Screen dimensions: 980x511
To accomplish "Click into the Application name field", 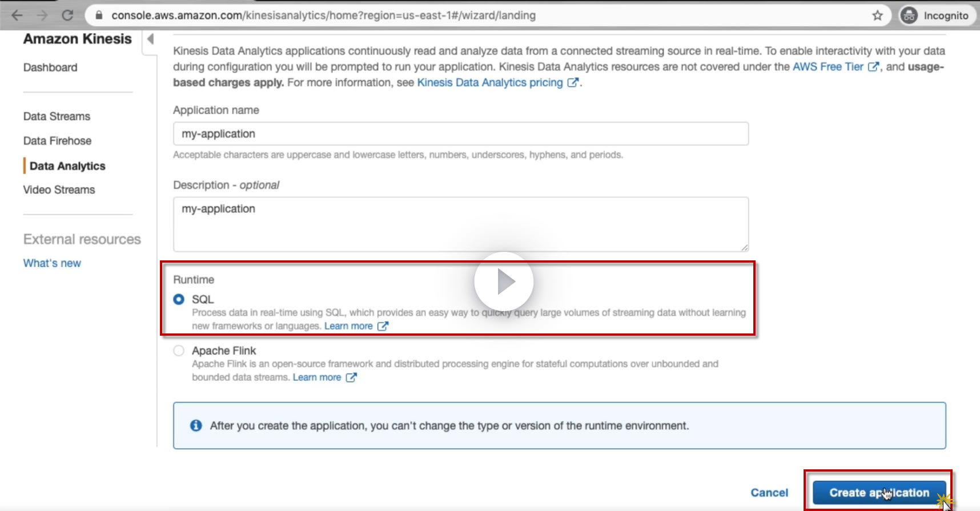I will pyautogui.click(x=460, y=134).
